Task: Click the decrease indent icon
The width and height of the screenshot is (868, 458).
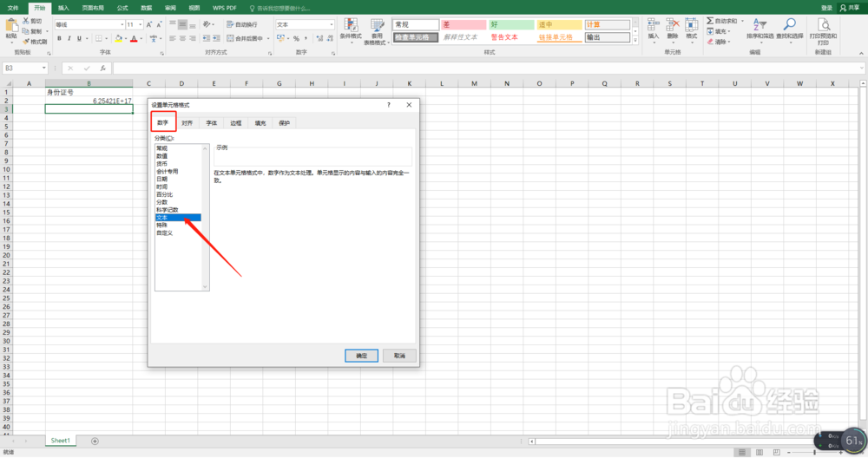Action: pos(207,38)
